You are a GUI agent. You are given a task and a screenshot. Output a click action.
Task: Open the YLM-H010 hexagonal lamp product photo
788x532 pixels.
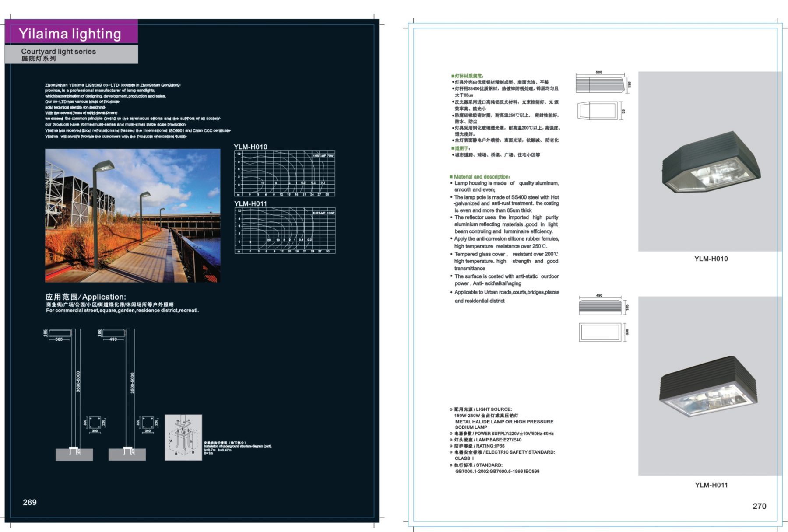(710, 161)
